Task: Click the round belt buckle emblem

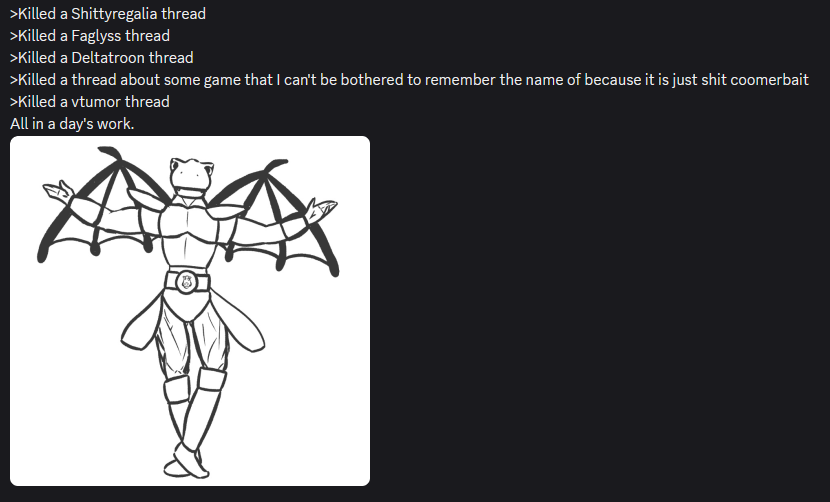Action: pos(186,282)
